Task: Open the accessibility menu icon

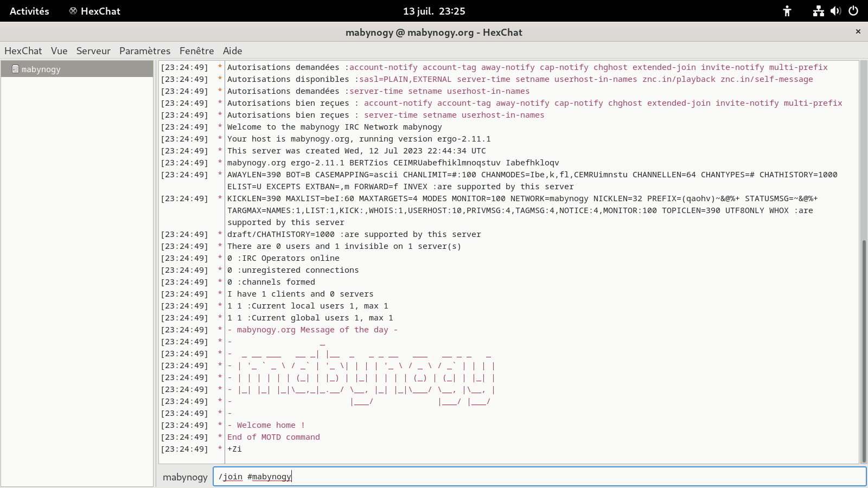Action: point(787,11)
